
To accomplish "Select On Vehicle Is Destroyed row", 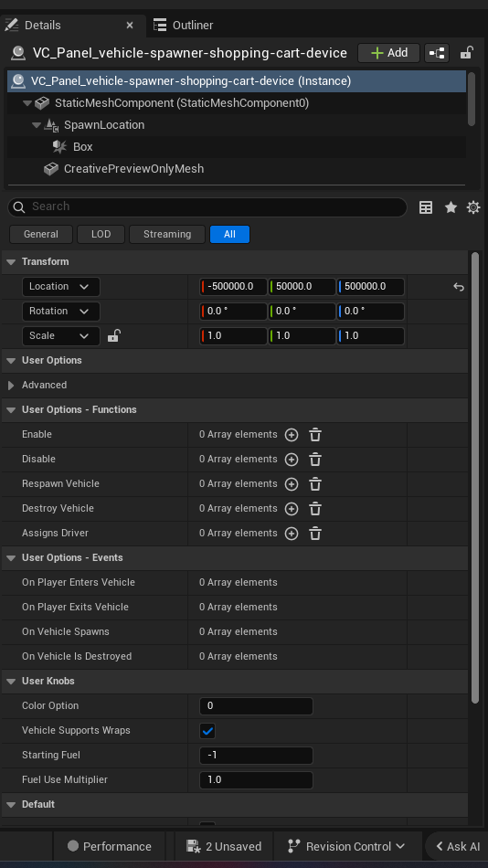I will [235, 657].
